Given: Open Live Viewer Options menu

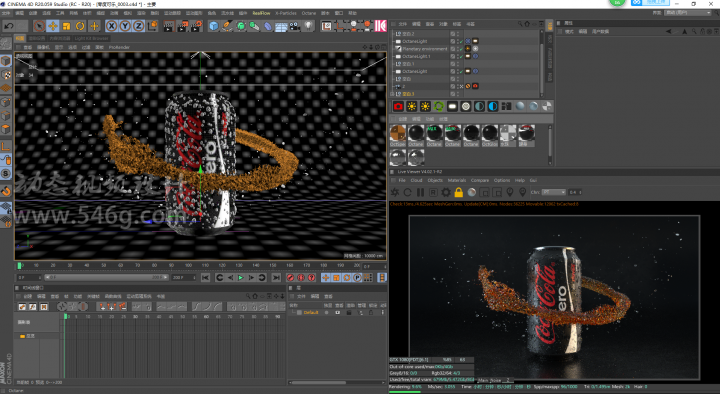Looking at the screenshot, I should coord(502,180).
